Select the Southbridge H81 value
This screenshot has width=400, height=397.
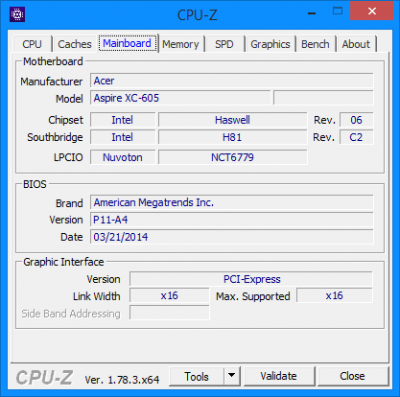232,137
